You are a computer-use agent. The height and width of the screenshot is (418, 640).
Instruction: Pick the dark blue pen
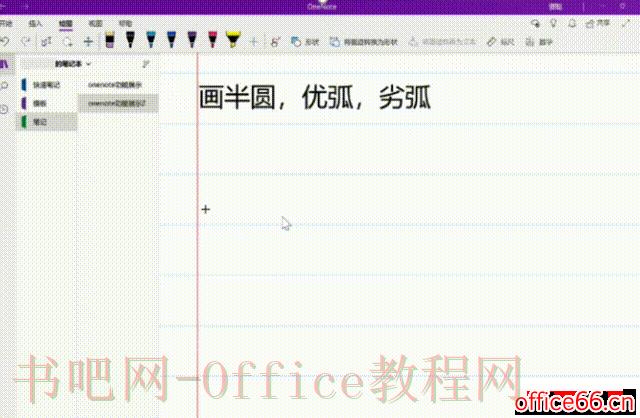click(171, 40)
